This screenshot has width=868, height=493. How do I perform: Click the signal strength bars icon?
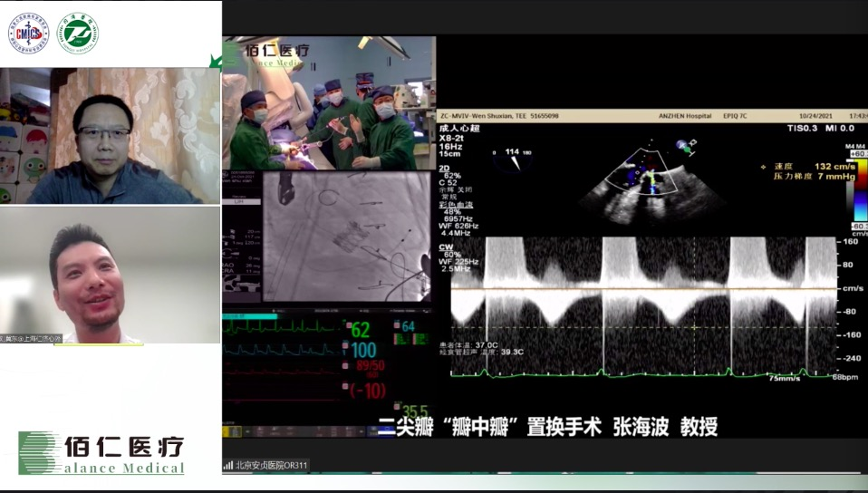pyautogui.click(x=228, y=465)
